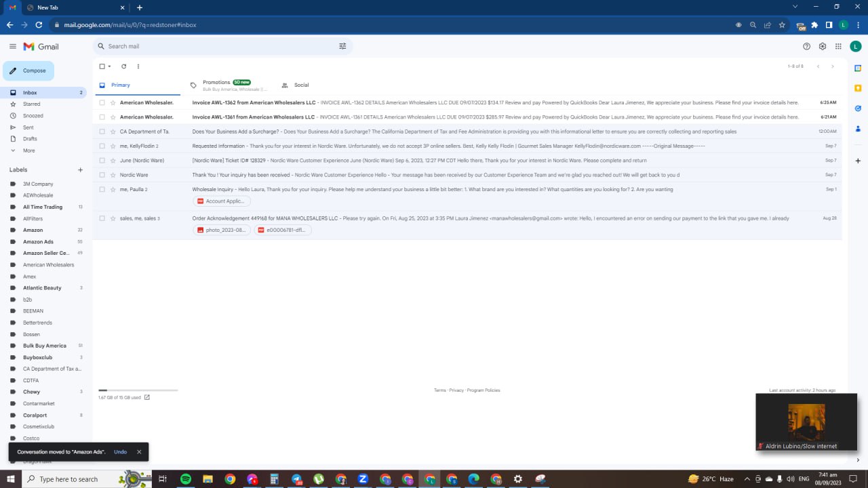
Task: Check the Wholesale Inquiry email checkbox
Action: [102, 189]
